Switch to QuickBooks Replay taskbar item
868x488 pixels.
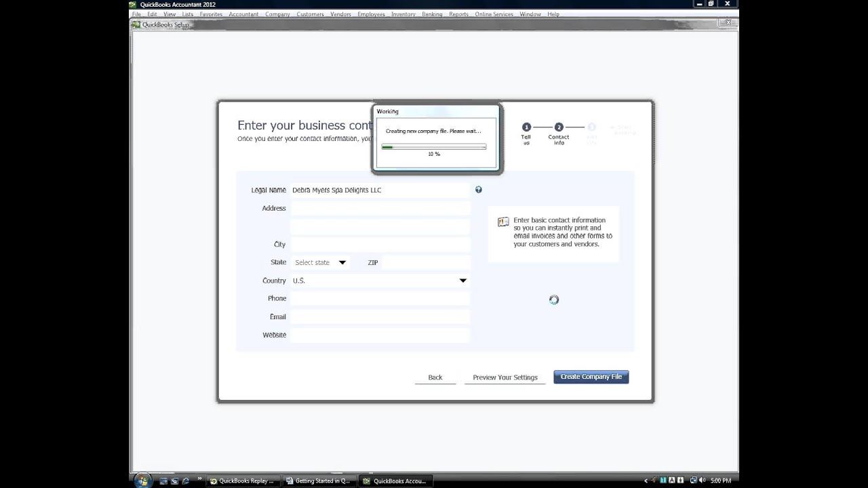point(242,481)
